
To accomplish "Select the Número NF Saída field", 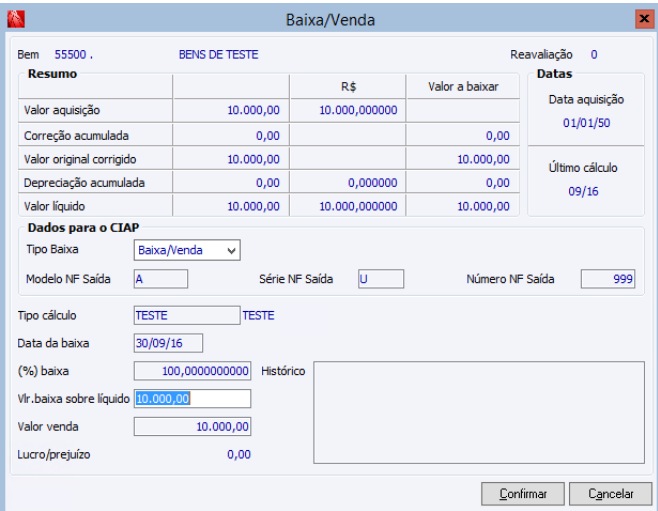I will pos(608,279).
